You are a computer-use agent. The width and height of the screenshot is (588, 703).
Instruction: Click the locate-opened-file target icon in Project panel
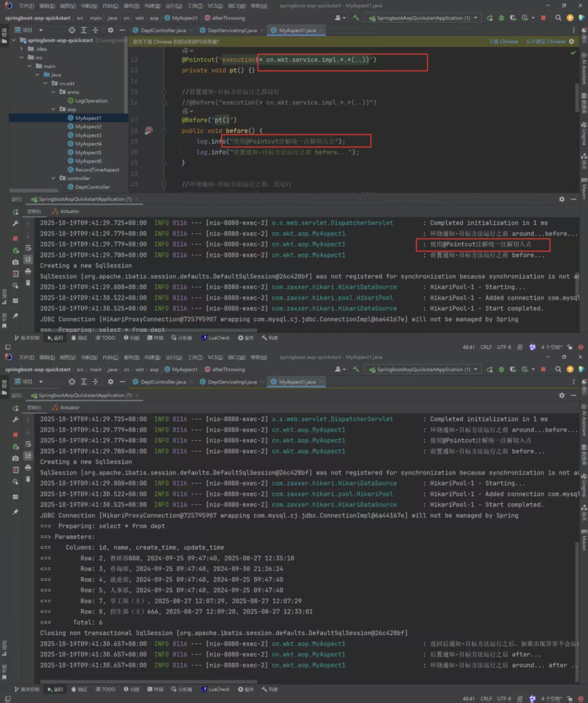coord(72,30)
